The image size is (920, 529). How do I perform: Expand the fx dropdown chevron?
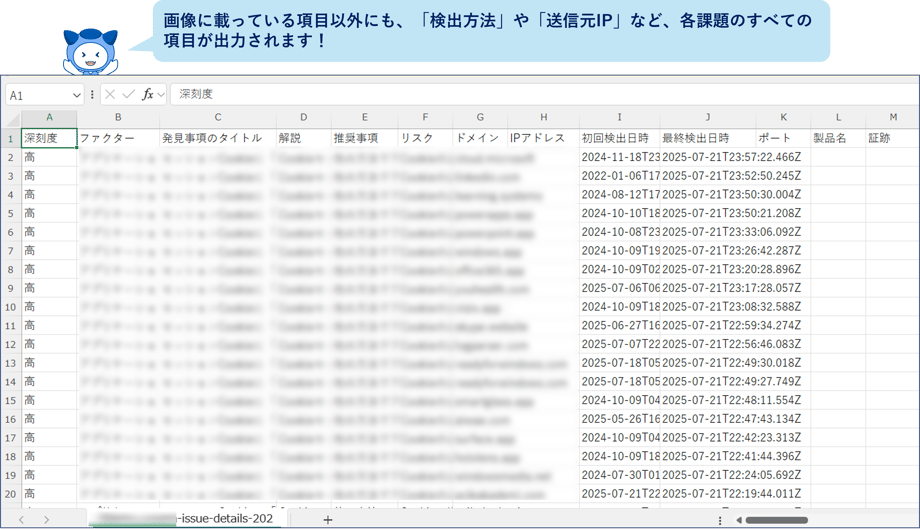(161, 94)
